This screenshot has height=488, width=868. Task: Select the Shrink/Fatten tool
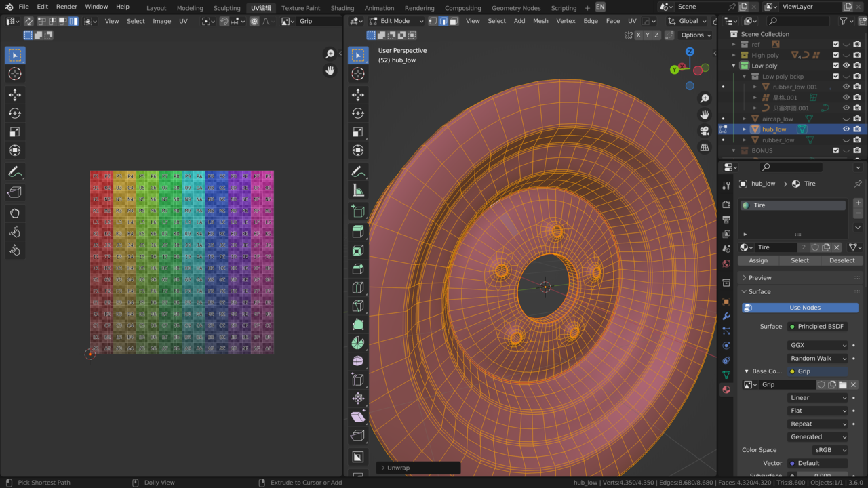tap(359, 399)
